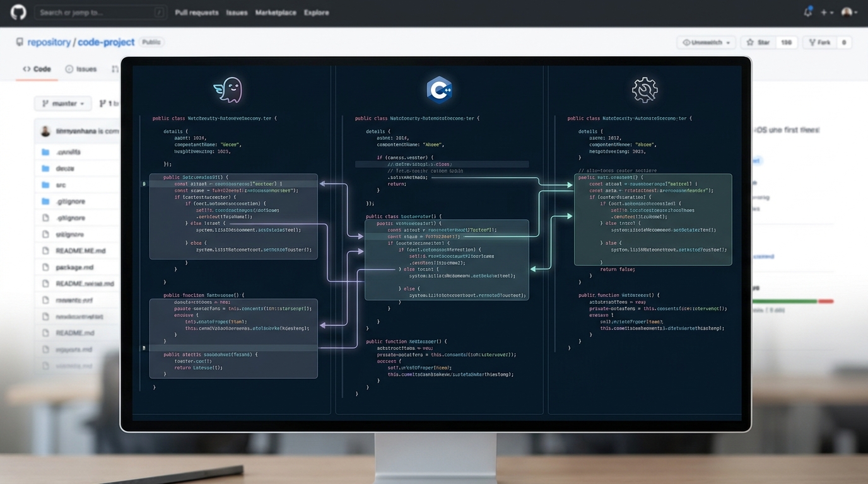The width and height of the screenshot is (868, 484).
Task: Open the 'package.md' file
Action: [74, 267]
